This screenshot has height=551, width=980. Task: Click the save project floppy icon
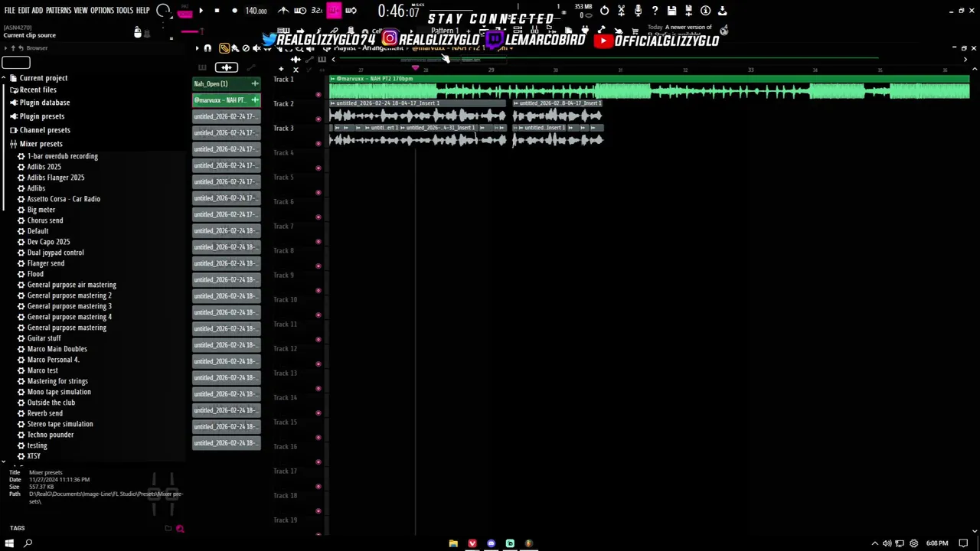671,11
